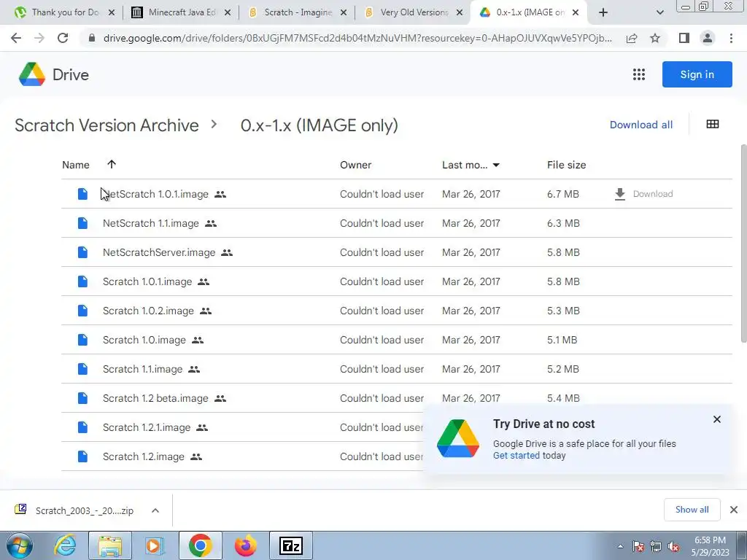Close the downloads bar
The height and width of the screenshot is (560, 747).
[x=734, y=510]
